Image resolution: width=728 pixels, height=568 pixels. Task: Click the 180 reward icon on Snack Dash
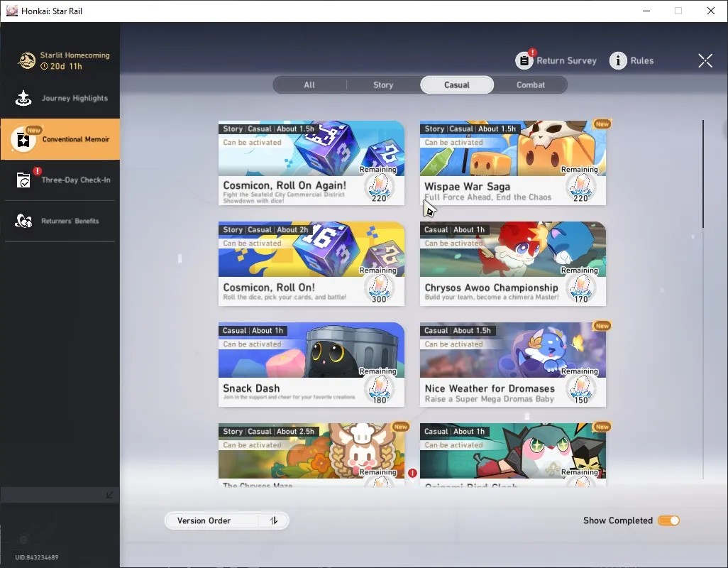click(x=380, y=389)
